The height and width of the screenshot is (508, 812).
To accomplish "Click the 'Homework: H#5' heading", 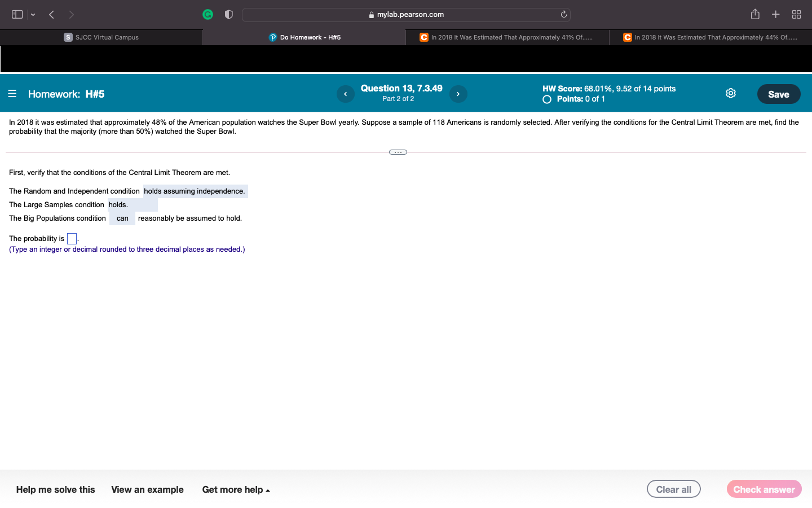I will pyautogui.click(x=67, y=94).
